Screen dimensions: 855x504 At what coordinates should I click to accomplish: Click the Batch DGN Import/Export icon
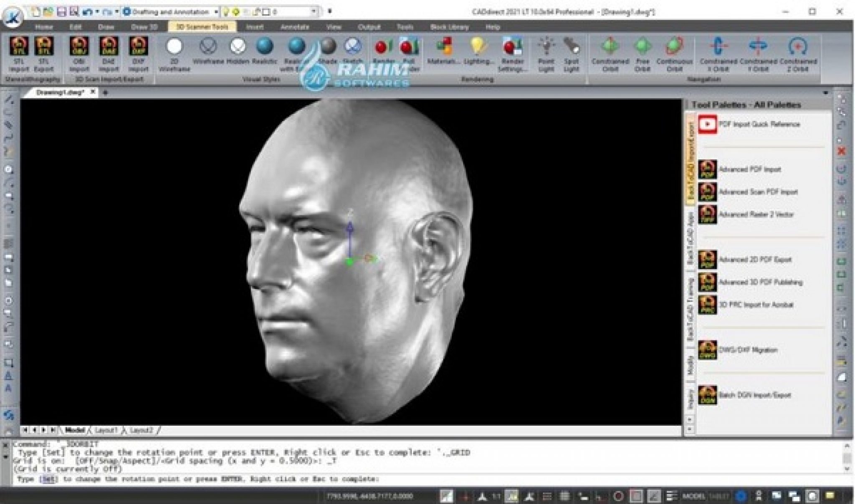tap(708, 396)
